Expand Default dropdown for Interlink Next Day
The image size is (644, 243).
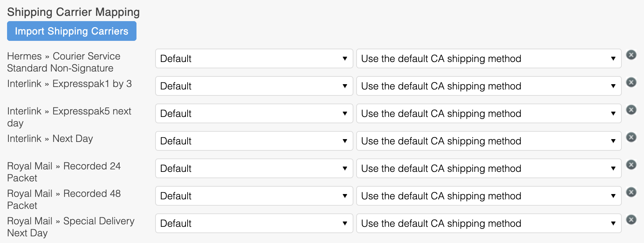(x=254, y=141)
